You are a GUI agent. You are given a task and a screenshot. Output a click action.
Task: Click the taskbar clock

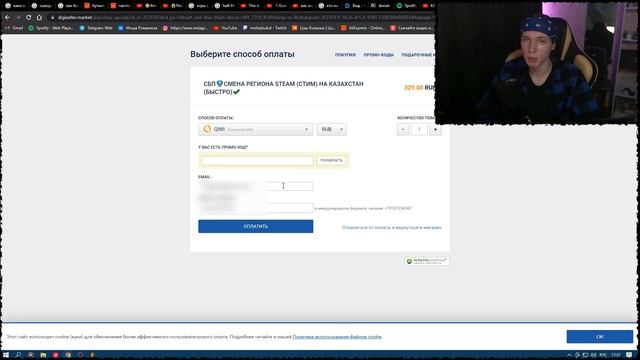[616, 355]
